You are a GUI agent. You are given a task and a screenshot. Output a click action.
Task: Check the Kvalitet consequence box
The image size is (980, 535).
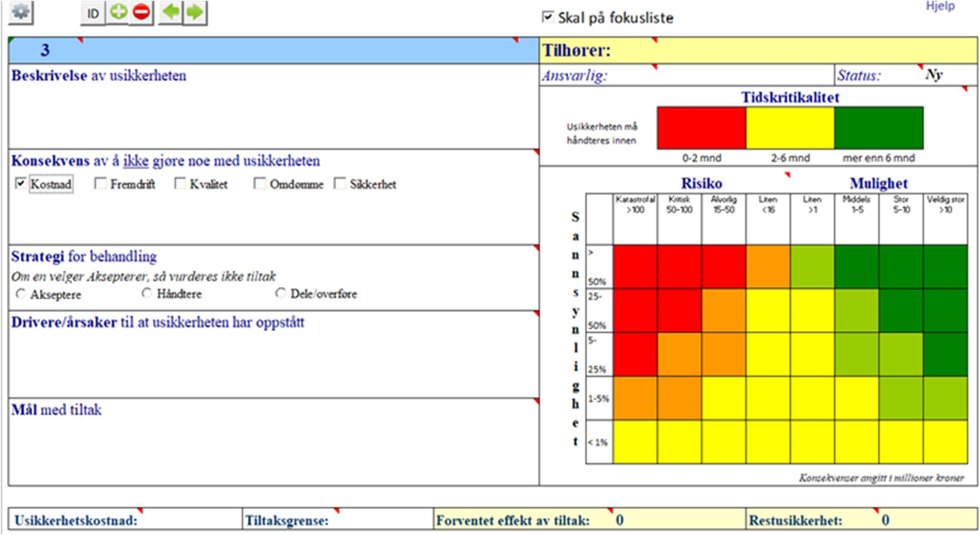[180, 183]
